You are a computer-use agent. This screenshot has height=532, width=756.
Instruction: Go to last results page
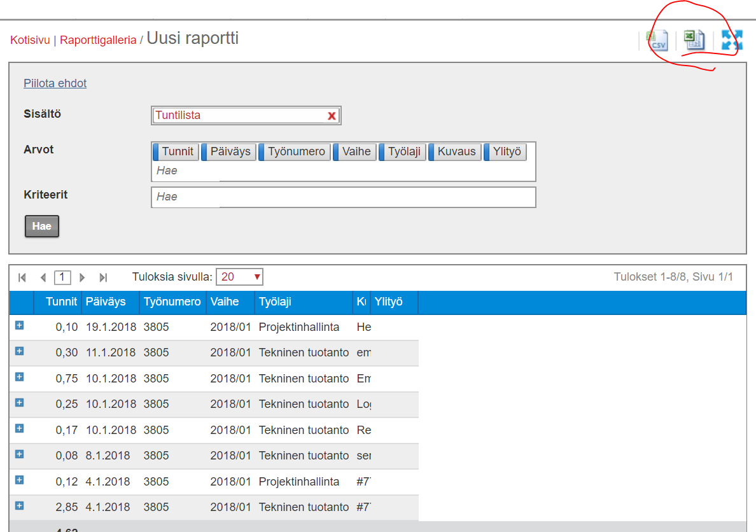[102, 277]
